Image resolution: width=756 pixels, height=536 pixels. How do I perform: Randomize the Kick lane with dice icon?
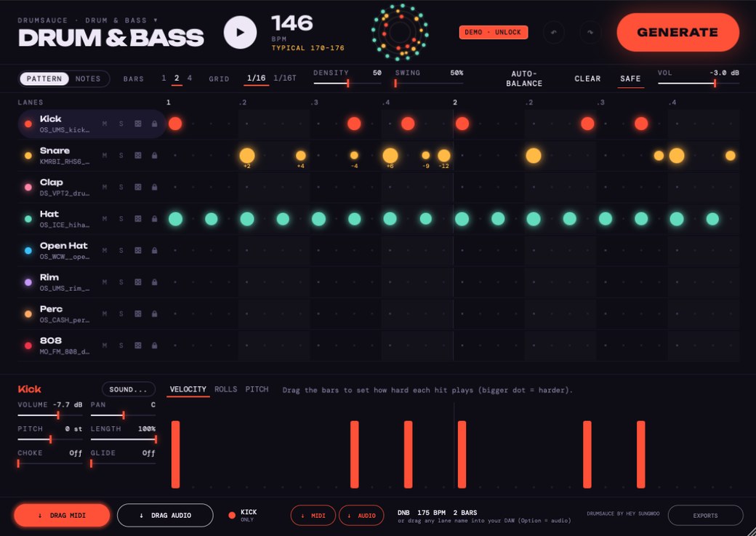(x=138, y=124)
